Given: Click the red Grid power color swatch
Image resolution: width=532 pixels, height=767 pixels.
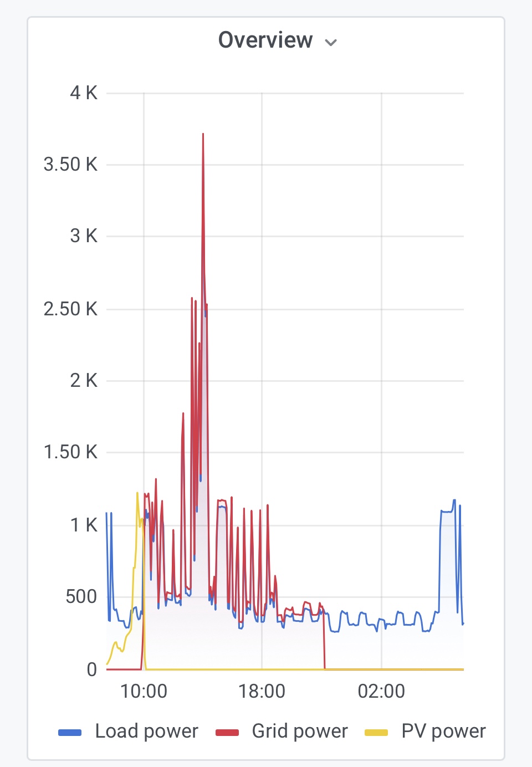Looking at the screenshot, I should [227, 732].
